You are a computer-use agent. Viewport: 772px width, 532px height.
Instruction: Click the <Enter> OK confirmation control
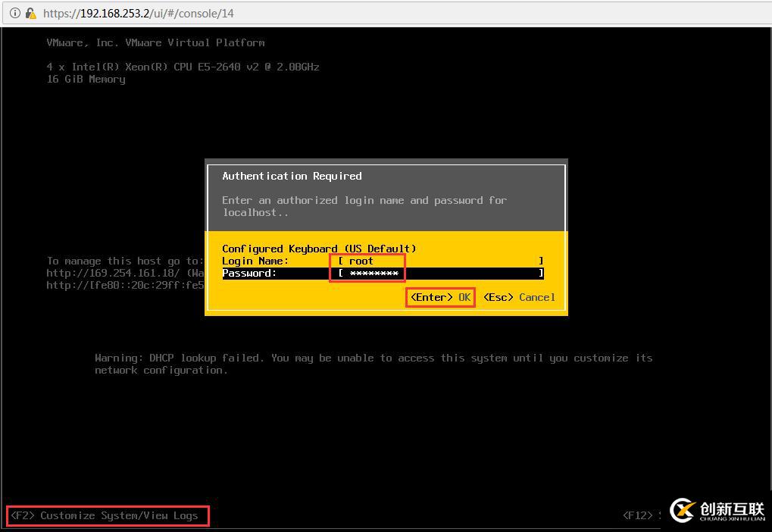(439, 297)
